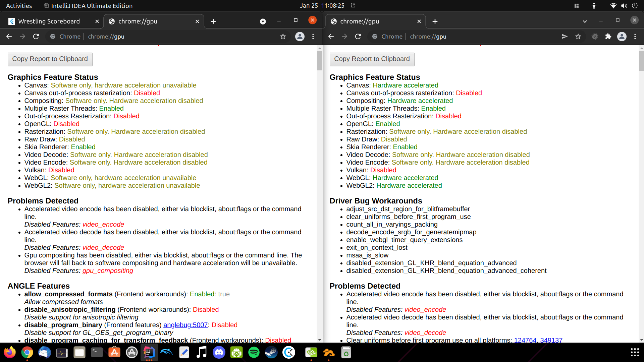This screenshot has height=362, width=644.
Task: Open Chrome's three-dot menu
Action: 635,37
